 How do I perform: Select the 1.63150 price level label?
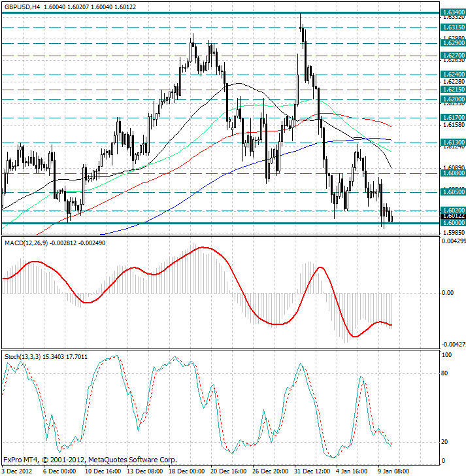[453, 27]
